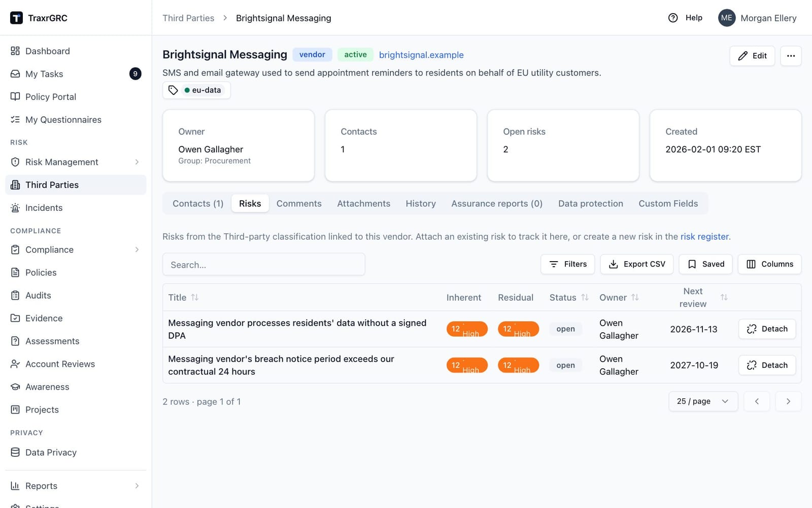Click Third Parties breadcrumb
Screen dimensions: 812x508
click(188, 18)
